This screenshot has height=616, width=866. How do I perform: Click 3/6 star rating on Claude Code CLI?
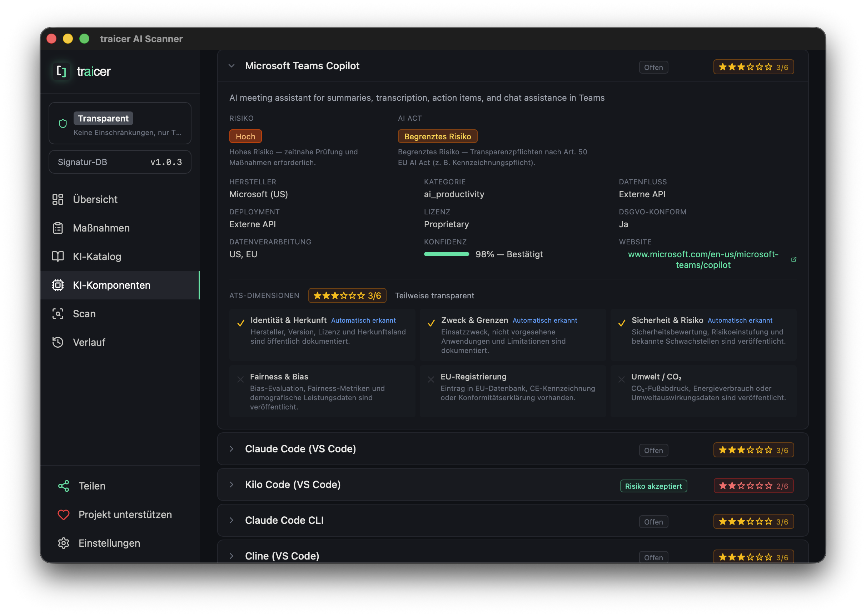coord(753,522)
